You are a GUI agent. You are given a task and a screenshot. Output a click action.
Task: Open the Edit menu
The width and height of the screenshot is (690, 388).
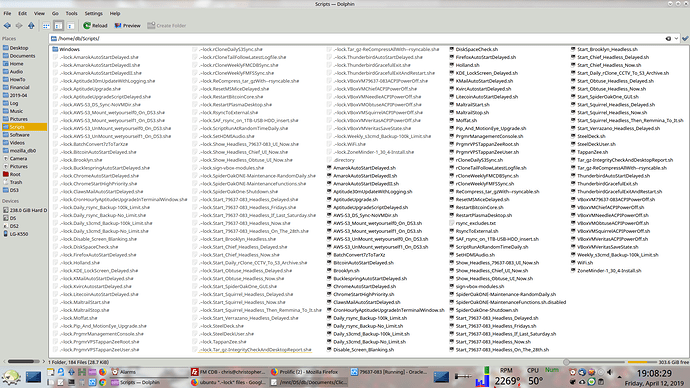22,13
